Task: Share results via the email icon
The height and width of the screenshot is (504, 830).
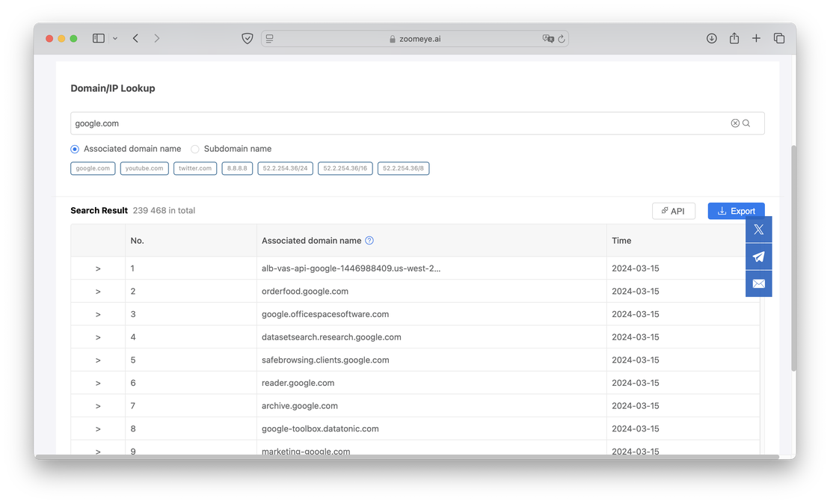Action: pos(758,283)
